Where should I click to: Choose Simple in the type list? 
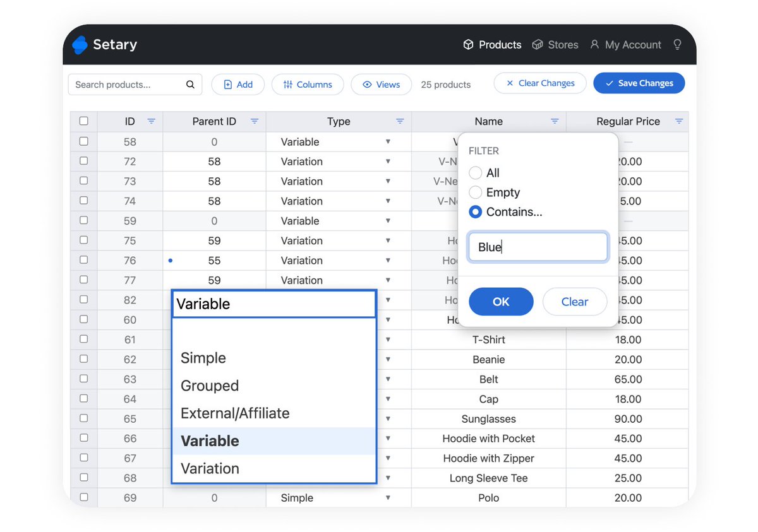[x=274, y=358]
